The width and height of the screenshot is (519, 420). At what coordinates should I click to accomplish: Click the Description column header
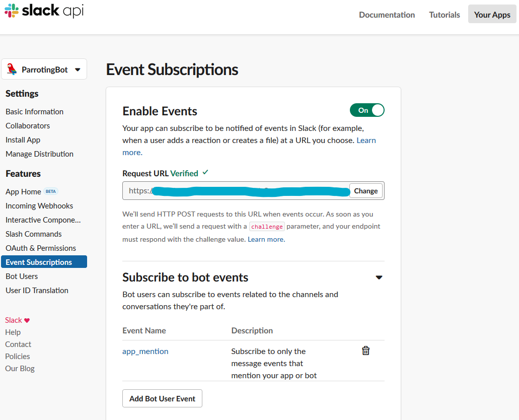[252, 330]
